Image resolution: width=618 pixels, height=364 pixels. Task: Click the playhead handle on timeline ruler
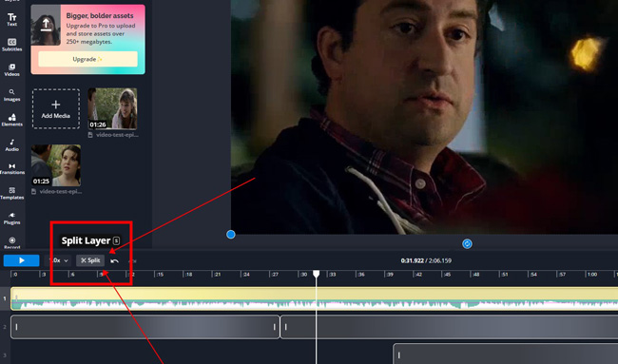click(316, 274)
